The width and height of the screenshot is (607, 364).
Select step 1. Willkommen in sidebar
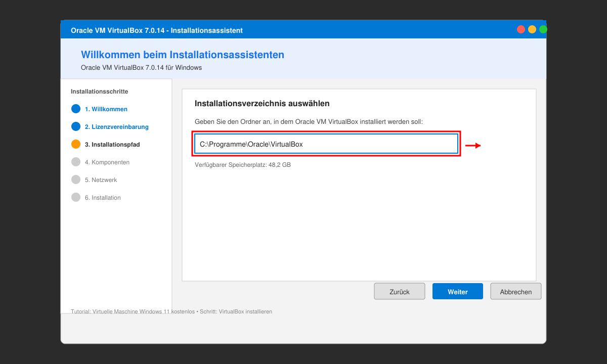click(106, 109)
